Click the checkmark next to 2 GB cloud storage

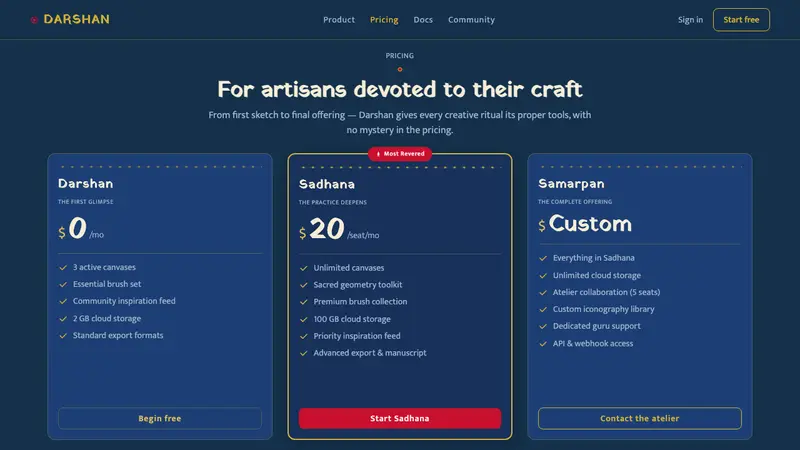click(x=63, y=319)
